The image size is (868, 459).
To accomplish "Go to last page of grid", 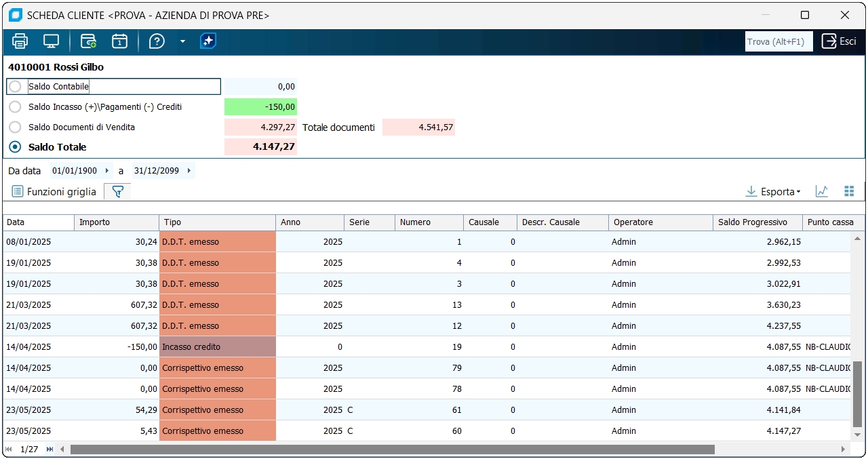I will click(x=50, y=450).
